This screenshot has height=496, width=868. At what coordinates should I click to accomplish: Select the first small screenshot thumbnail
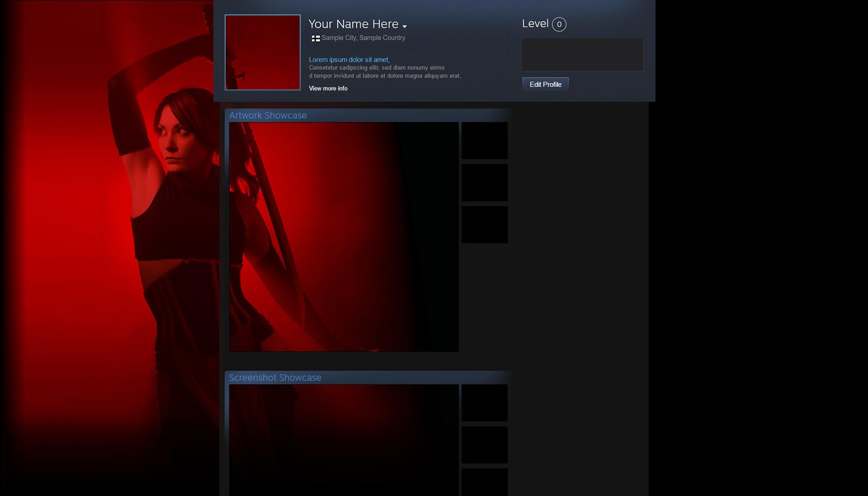click(x=484, y=403)
